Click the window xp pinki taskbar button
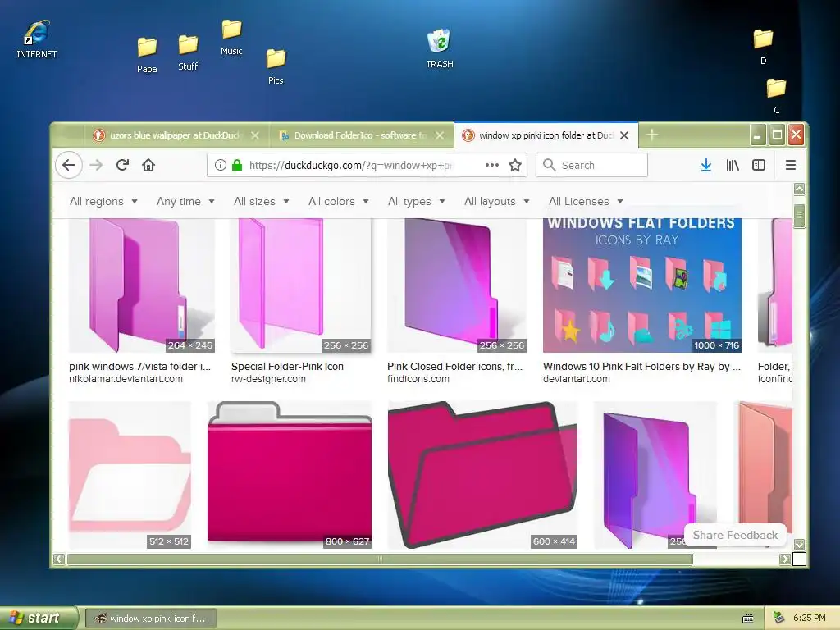Image resolution: width=840 pixels, height=630 pixels. [151, 619]
